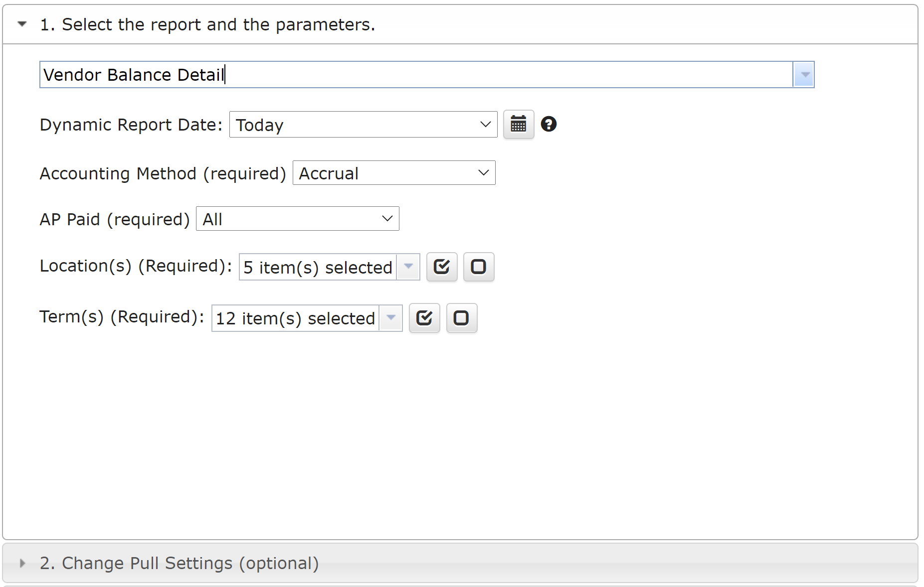Screen dimensions: 924x587
Task: Click the '5 item(s) selected' field
Action: [318, 267]
